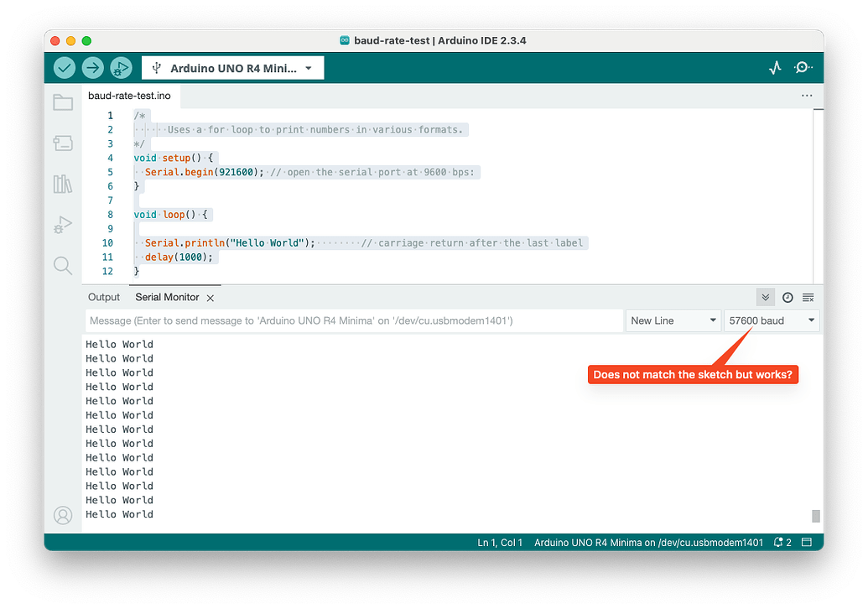
Task: Start debugging with the debug play icon
Action: (121, 68)
